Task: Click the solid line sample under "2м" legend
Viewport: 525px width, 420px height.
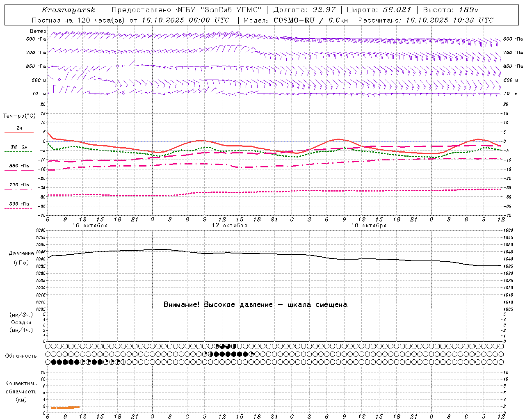Action: (19, 133)
